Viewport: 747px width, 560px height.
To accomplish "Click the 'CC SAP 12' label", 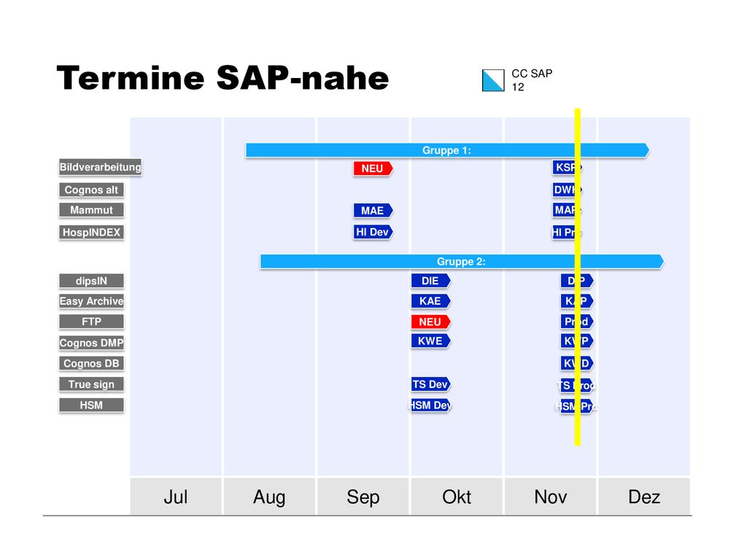I will tap(532, 80).
